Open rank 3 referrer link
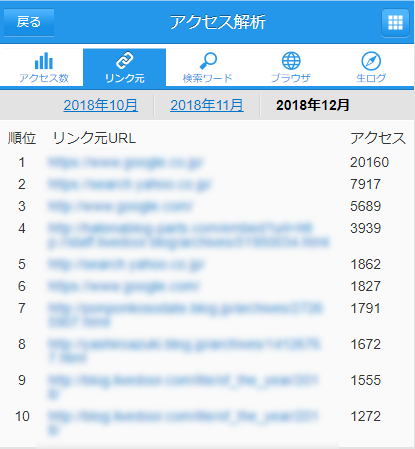415x449 pixels. pos(120,206)
